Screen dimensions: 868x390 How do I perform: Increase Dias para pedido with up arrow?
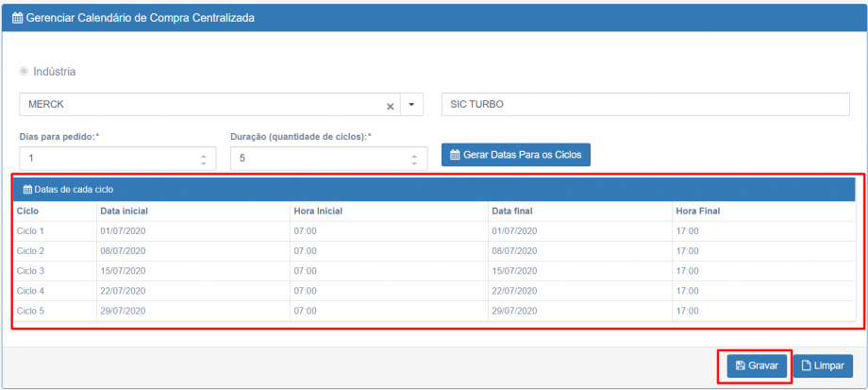[x=203, y=154]
